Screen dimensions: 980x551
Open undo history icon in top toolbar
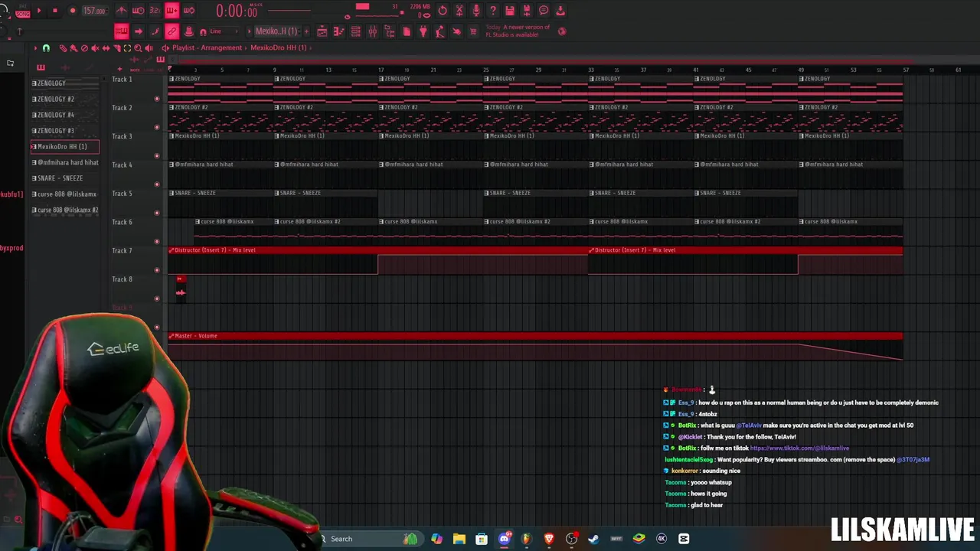tap(443, 11)
